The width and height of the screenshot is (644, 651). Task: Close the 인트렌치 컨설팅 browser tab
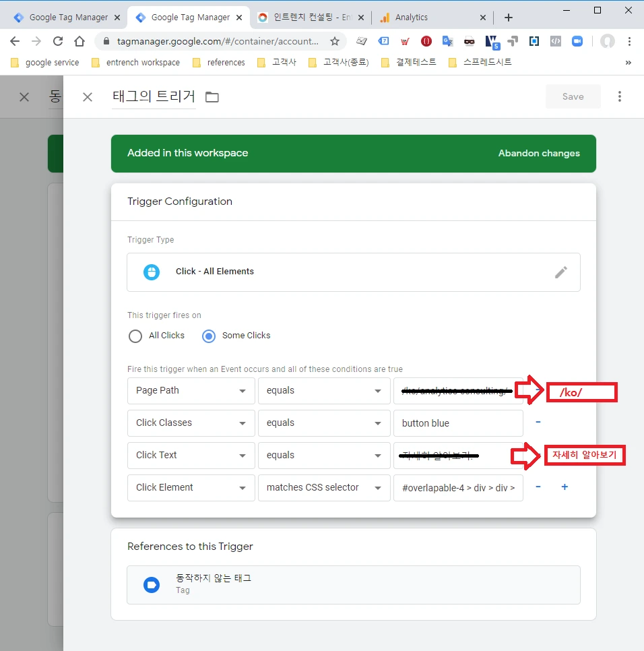pos(361,18)
